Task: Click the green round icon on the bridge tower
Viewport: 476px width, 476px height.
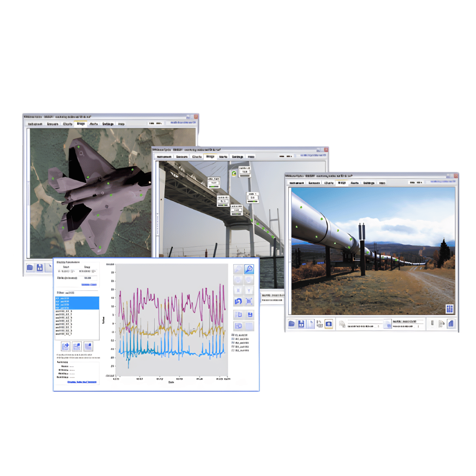Action: pyautogui.click(x=234, y=173)
